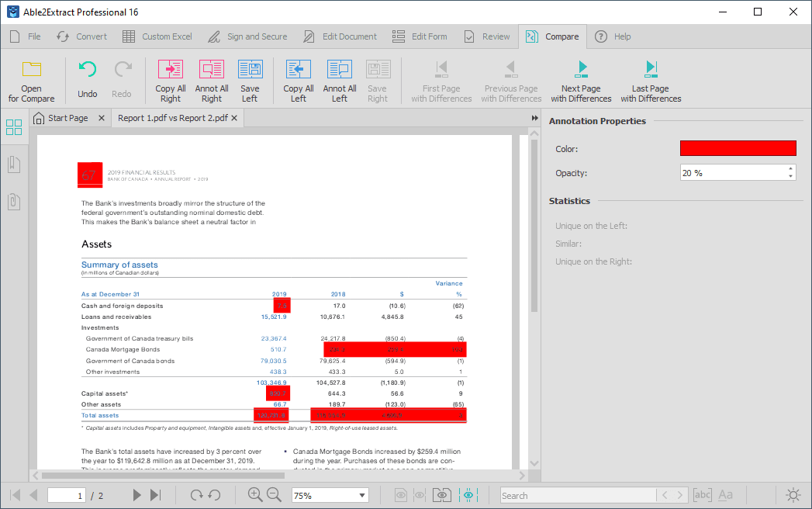The width and height of the screenshot is (812, 509).
Task: Click the Redo arrow icon
Action: click(x=123, y=69)
